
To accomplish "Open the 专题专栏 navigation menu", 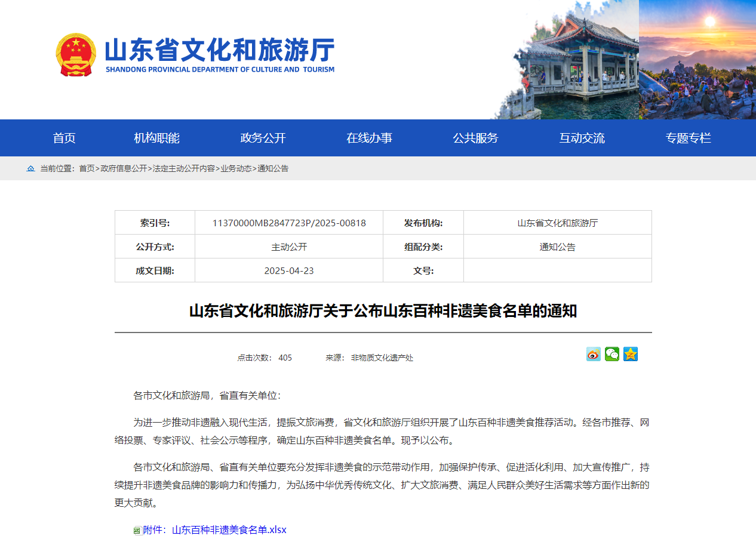I will [689, 138].
